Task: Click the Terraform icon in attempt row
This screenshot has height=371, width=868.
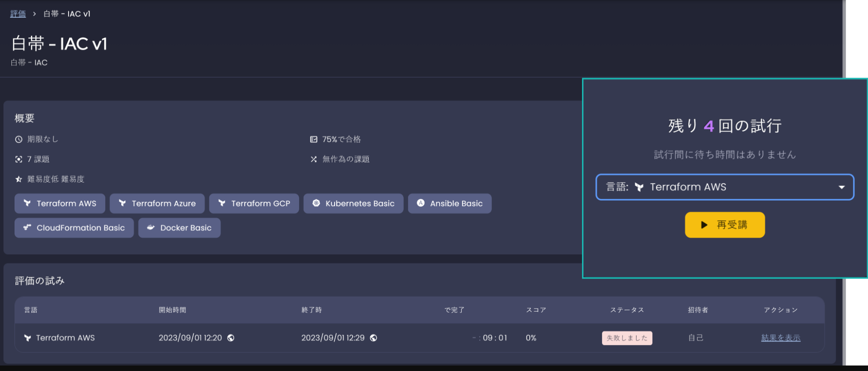Action: (28, 338)
